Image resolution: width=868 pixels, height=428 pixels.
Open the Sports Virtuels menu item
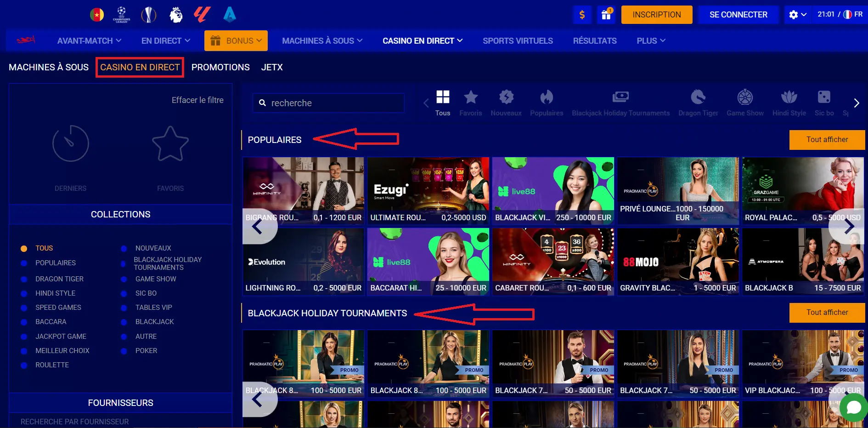[x=518, y=41]
